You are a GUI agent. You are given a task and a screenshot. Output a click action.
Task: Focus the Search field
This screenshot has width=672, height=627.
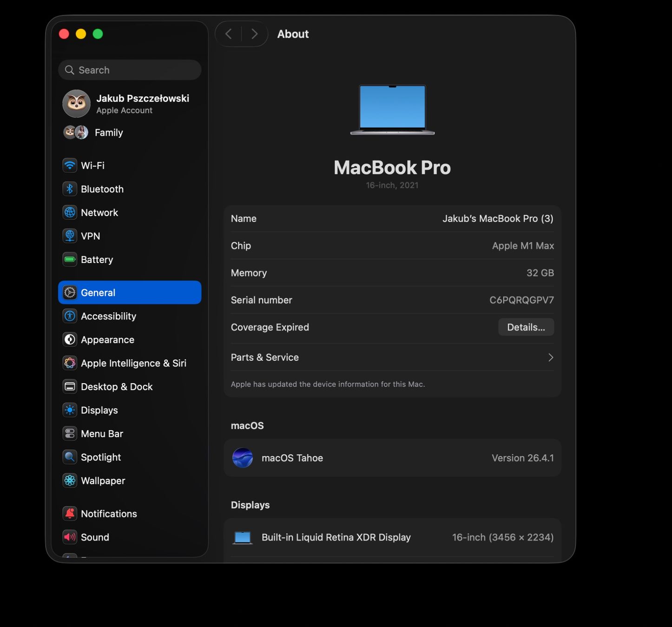[130, 70]
